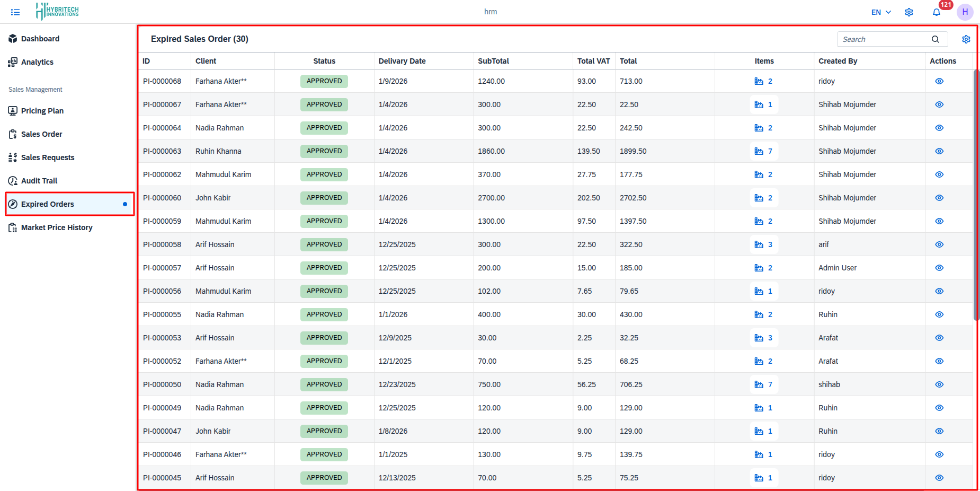Sort by the Total VAT column header

593,61
